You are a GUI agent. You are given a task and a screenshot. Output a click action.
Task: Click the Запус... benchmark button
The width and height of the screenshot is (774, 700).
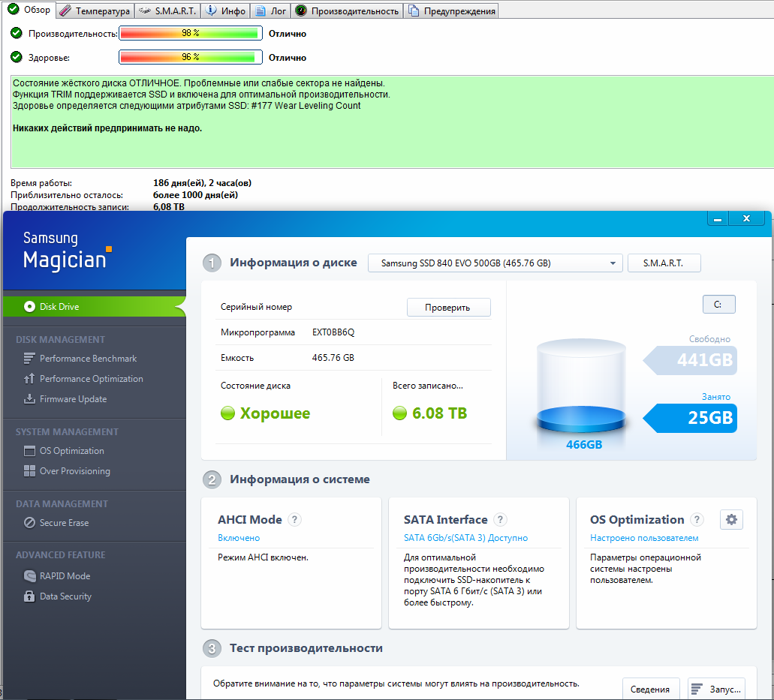click(717, 689)
